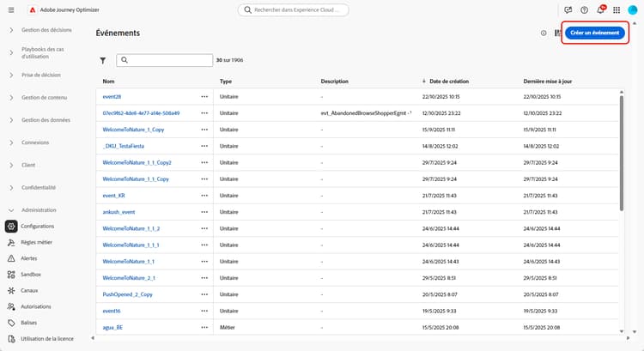Click the filter funnel icon

(x=103, y=61)
